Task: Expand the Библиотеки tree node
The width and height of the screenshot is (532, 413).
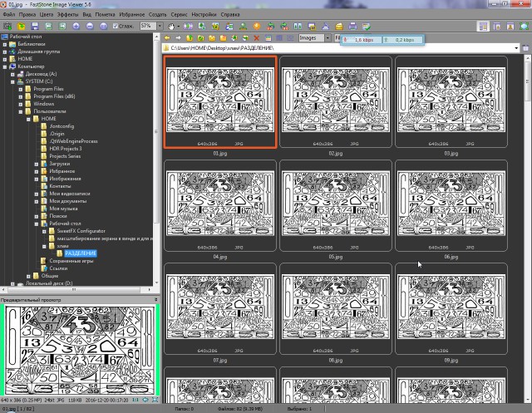Action: tap(5, 44)
